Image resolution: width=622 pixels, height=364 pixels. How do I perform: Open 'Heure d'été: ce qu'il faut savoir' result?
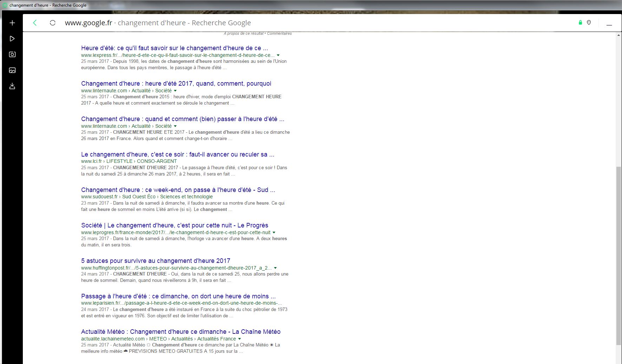pyautogui.click(x=175, y=48)
